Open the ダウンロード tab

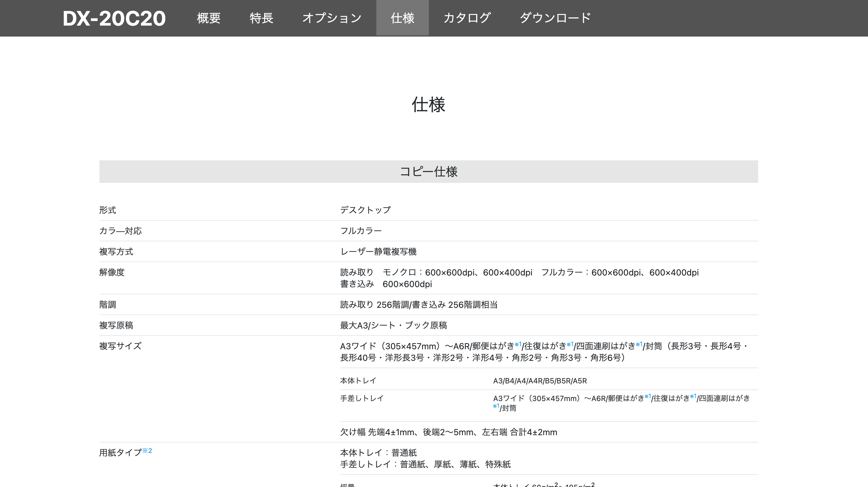tap(555, 18)
